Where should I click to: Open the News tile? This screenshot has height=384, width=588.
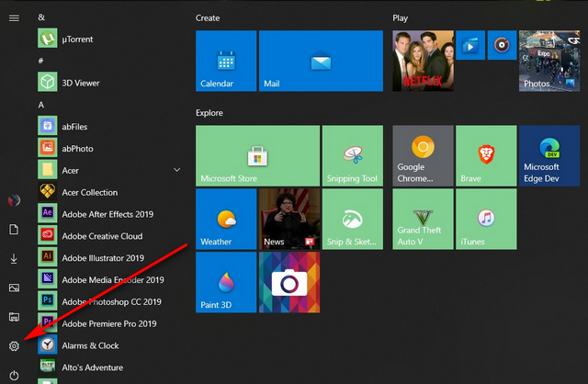289,219
